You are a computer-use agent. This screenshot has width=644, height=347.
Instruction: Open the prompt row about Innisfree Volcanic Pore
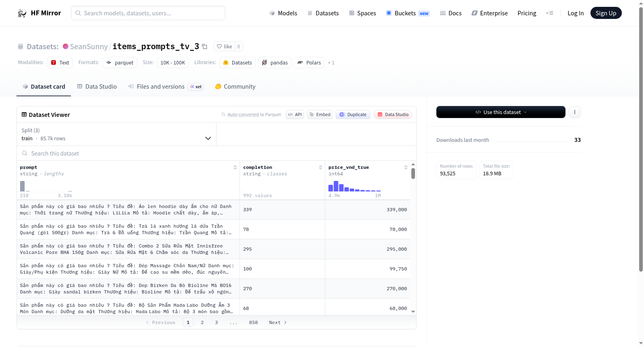(x=128, y=249)
